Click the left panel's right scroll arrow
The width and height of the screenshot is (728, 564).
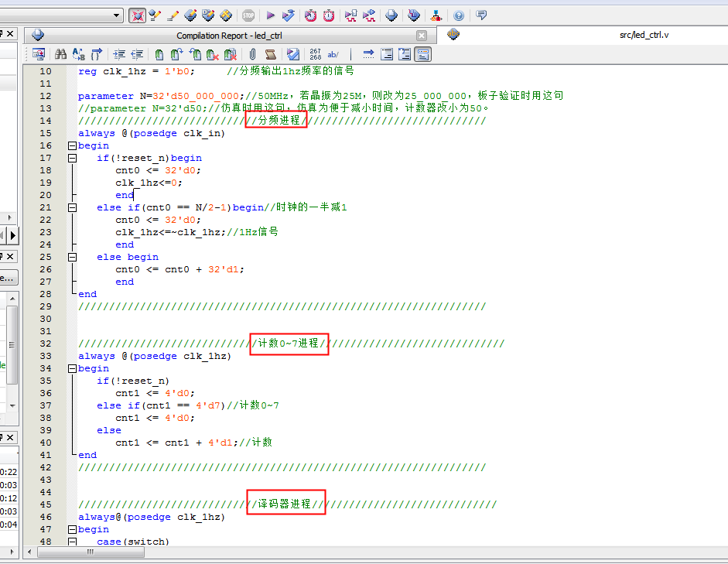click(13, 234)
